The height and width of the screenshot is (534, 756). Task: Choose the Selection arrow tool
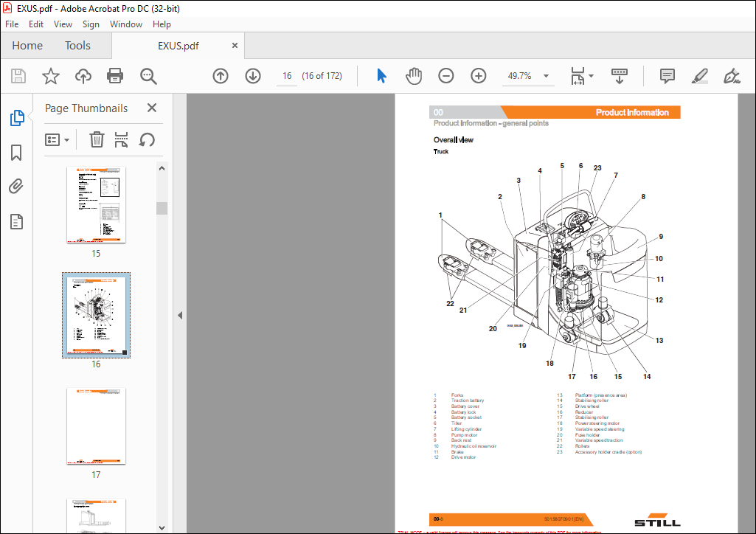click(381, 76)
